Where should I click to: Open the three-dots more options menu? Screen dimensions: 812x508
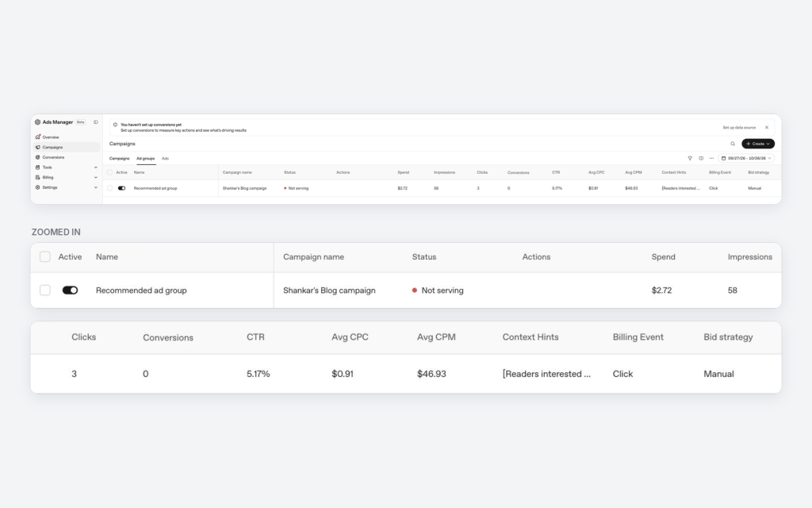(x=711, y=158)
